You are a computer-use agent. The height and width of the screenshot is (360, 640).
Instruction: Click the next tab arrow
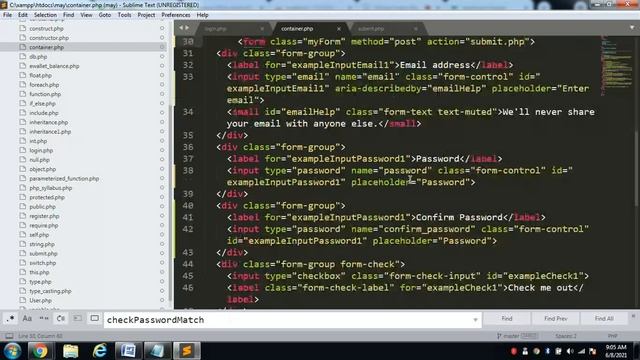click(x=187, y=28)
